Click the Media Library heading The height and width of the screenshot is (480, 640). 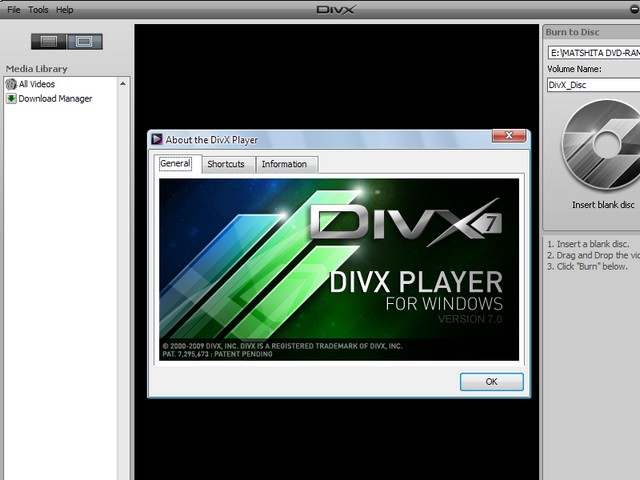36,69
